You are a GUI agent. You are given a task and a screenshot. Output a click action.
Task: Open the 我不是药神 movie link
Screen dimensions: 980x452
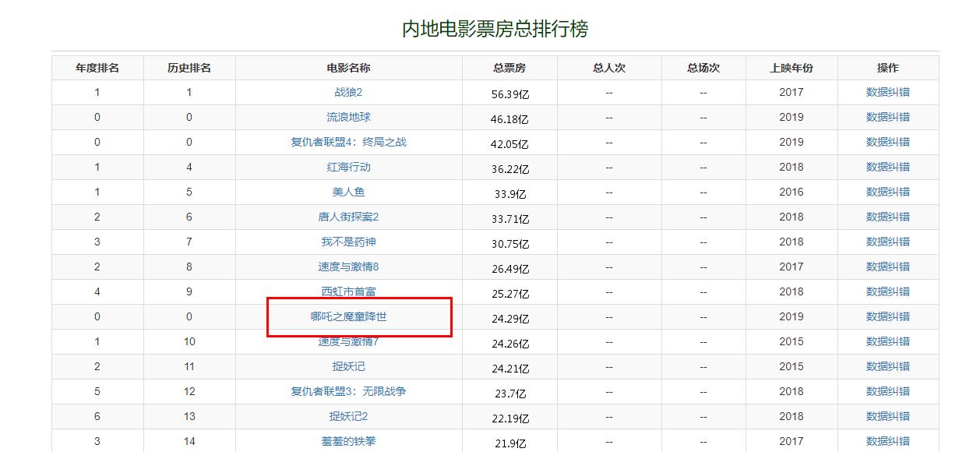pyautogui.click(x=348, y=242)
